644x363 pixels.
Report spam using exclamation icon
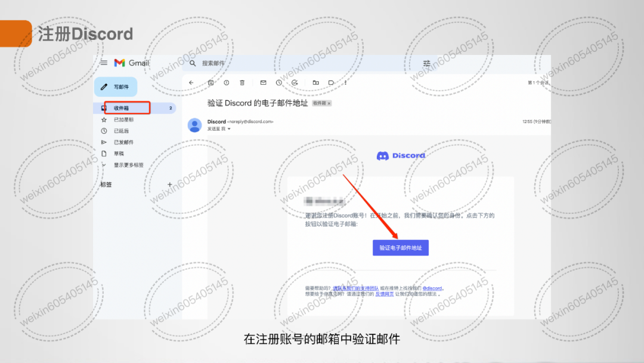pos(227,82)
